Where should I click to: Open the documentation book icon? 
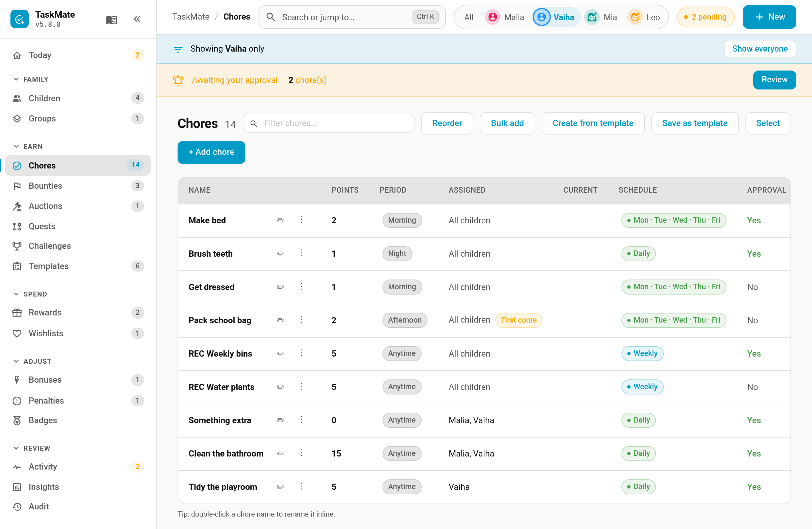pos(112,20)
